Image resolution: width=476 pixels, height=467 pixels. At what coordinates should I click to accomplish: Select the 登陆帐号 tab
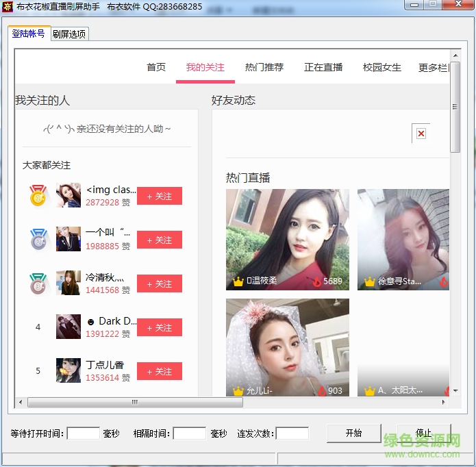click(x=29, y=34)
